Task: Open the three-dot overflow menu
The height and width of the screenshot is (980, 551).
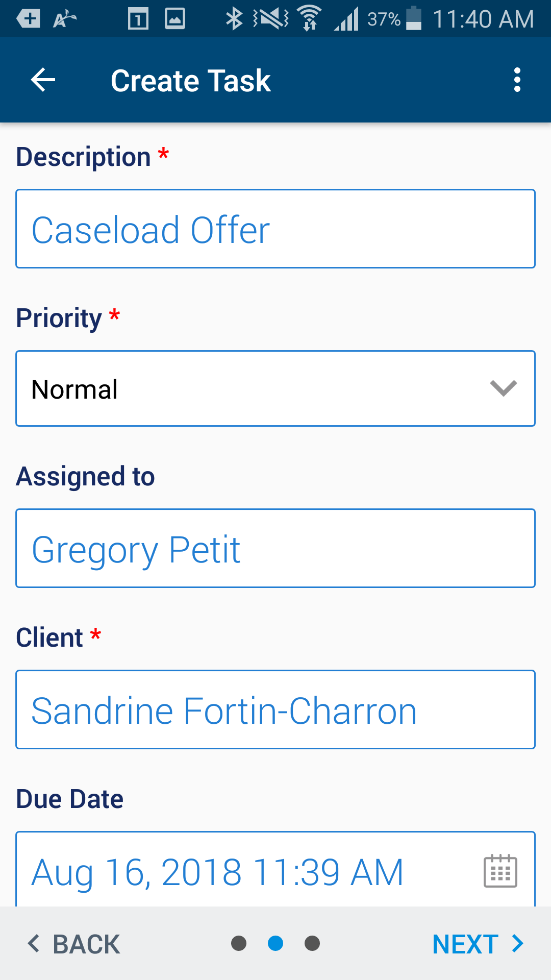Action: (x=517, y=80)
